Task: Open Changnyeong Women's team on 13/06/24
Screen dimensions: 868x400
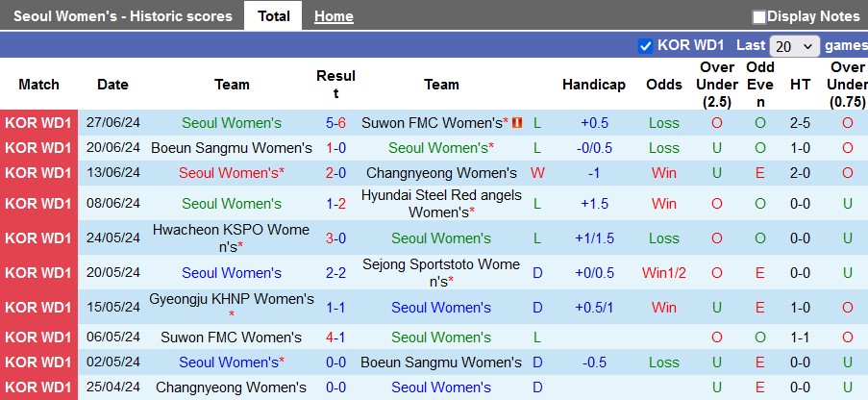Action: (x=441, y=173)
